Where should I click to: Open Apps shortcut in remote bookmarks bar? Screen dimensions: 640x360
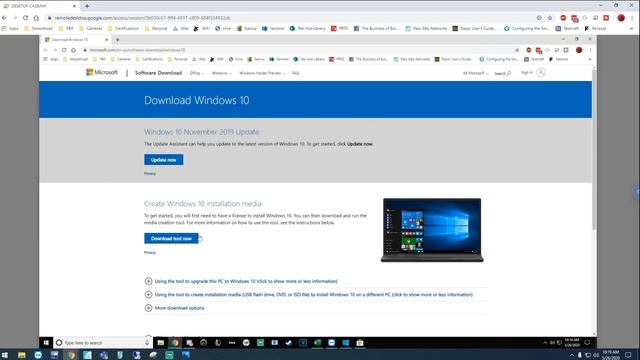click(51, 59)
